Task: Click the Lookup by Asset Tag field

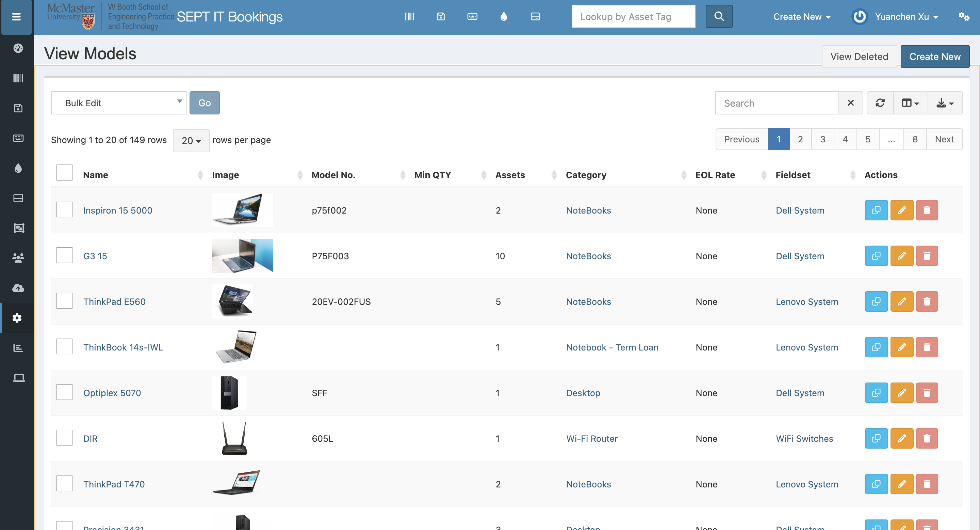Action: [x=633, y=17]
